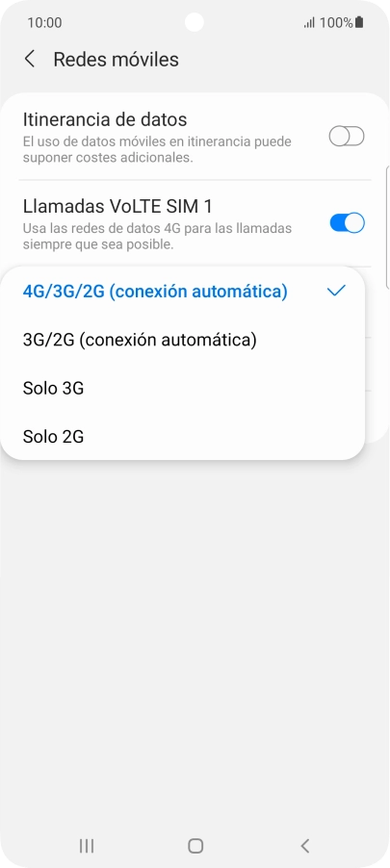Tap the checkmark next to 4G/3G/2G
The height and width of the screenshot is (868, 390).
click(336, 291)
